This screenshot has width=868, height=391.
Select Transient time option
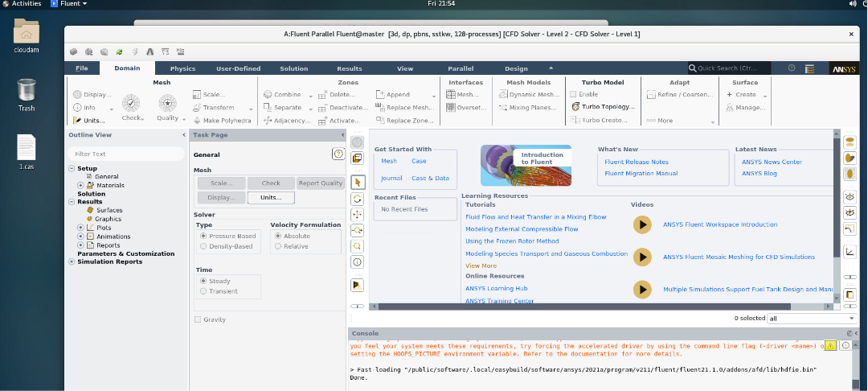tap(203, 290)
